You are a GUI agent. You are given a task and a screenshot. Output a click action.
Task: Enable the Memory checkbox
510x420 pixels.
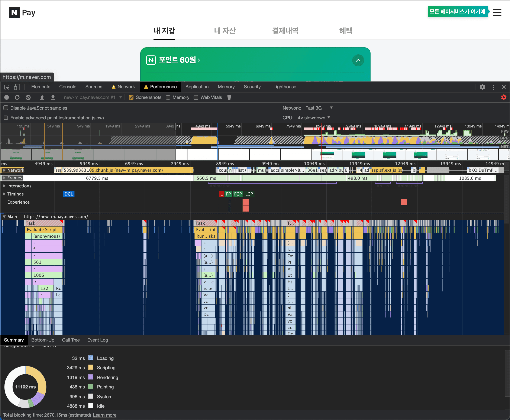click(x=168, y=97)
